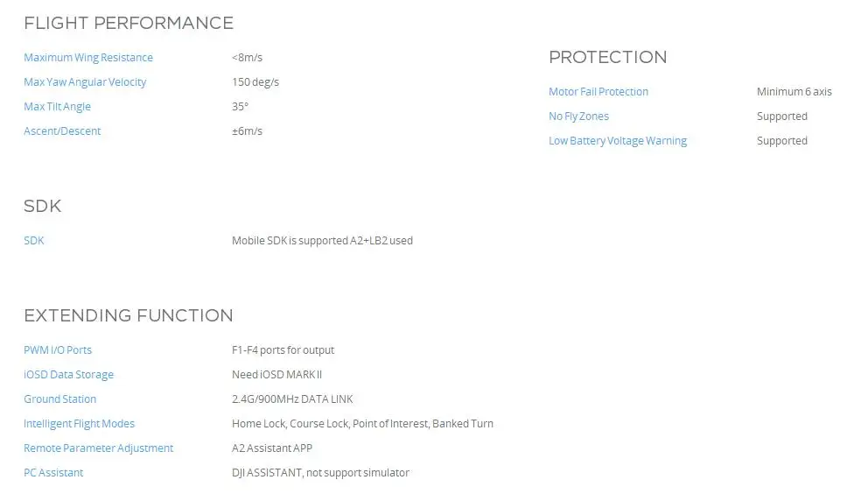Click the Maximum Wing Resistance link
The height and width of the screenshot is (494, 868).
pyautogui.click(x=88, y=58)
